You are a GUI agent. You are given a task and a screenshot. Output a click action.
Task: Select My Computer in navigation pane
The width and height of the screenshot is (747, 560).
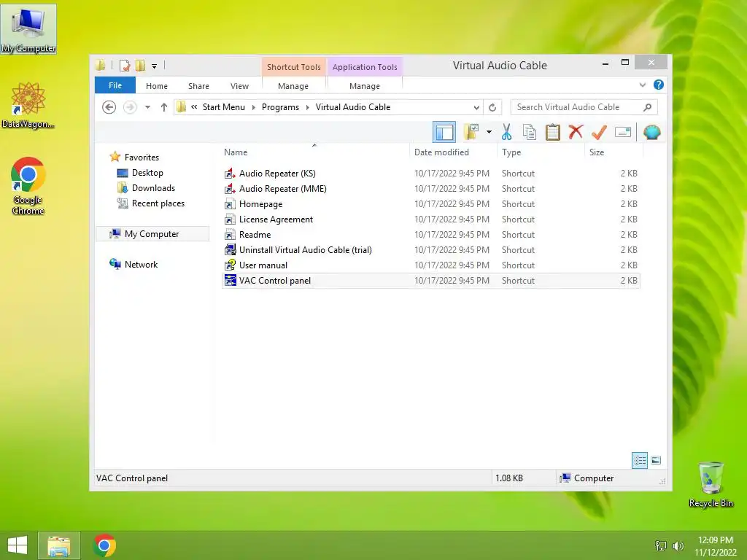[x=152, y=234]
